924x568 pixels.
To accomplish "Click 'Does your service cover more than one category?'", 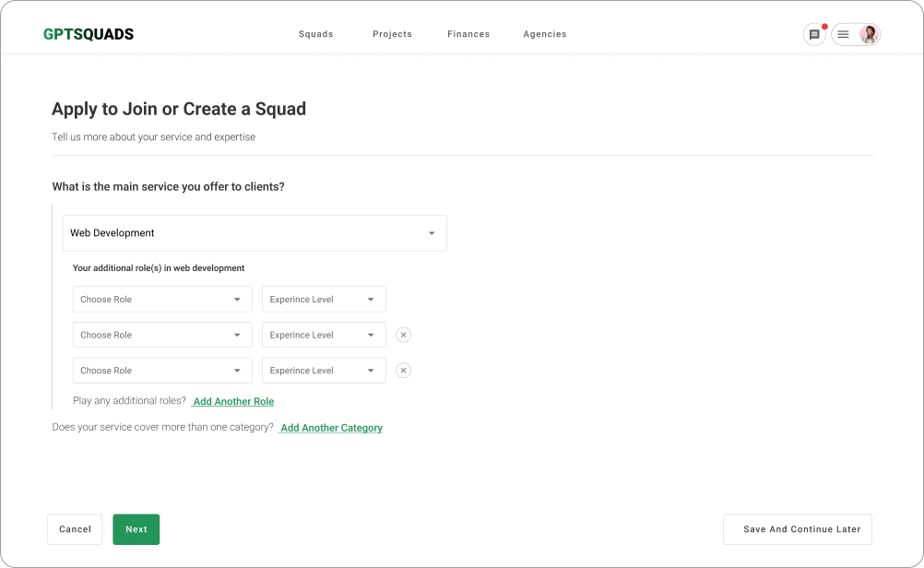I will (162, 427).
